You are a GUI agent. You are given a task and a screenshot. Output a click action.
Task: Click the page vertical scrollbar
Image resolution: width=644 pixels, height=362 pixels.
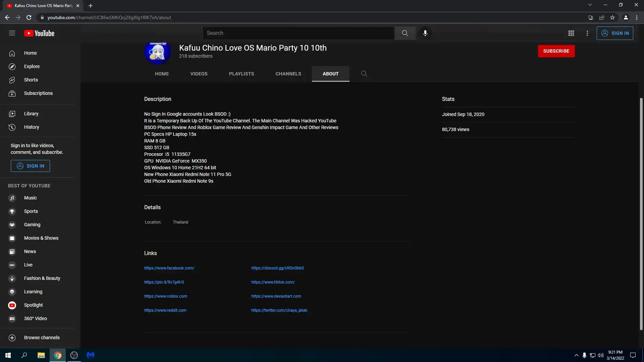coord(641,215)
